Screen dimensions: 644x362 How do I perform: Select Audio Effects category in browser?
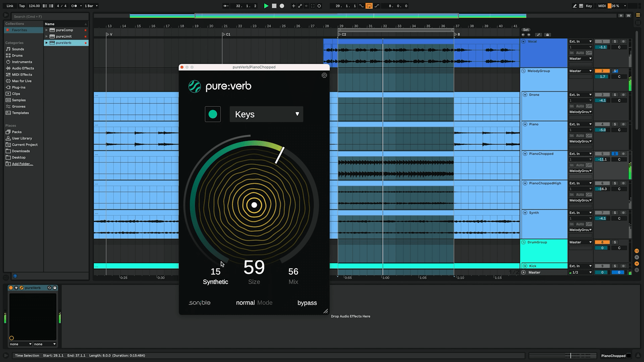pyautogui.click(x=23, y=68)
